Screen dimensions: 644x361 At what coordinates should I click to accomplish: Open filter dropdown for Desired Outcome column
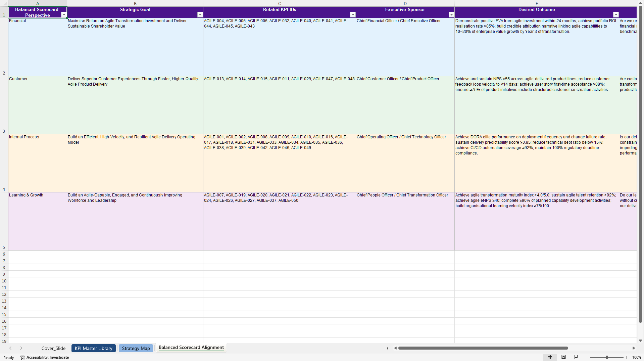(x=616, y=15)
